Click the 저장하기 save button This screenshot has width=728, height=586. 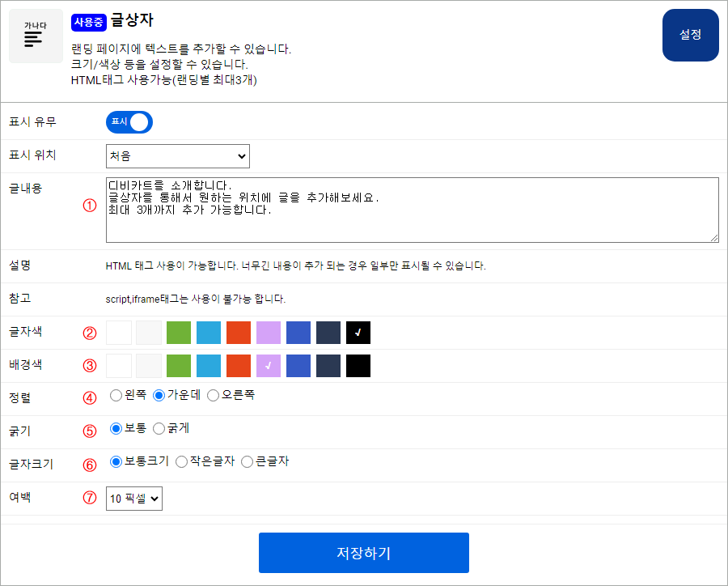click(x=363, y=553)
